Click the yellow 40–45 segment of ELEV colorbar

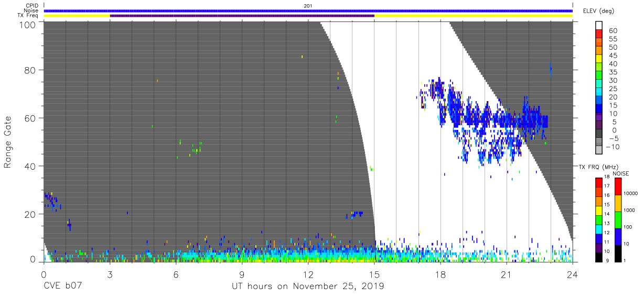click(x=600, y=59)
